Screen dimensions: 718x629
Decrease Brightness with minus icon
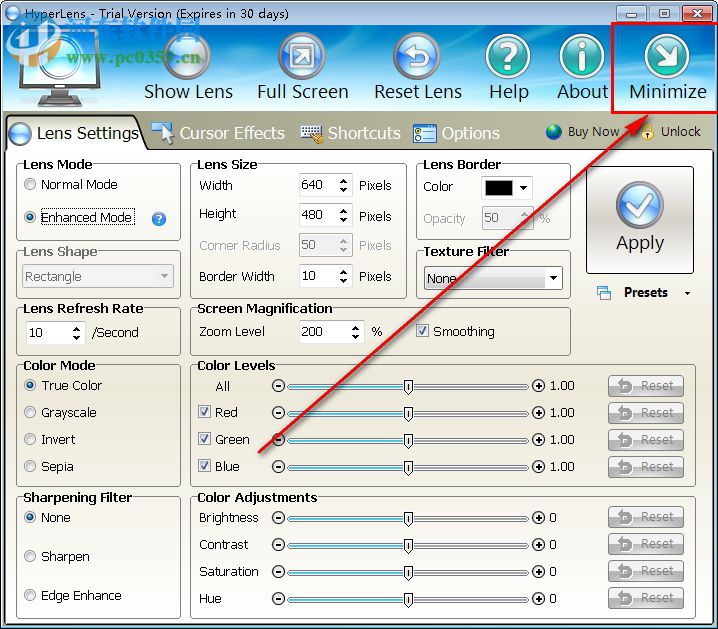[278, 518]
